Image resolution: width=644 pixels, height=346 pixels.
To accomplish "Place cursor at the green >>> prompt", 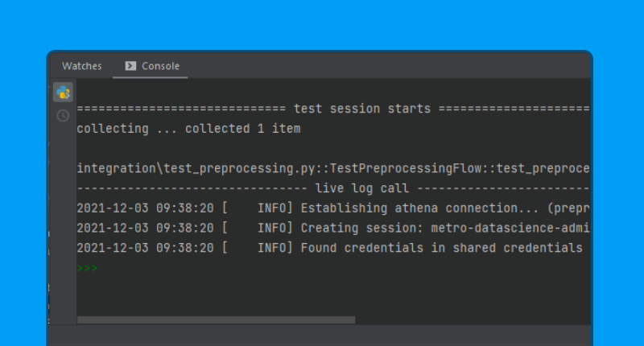I will 87,268.
